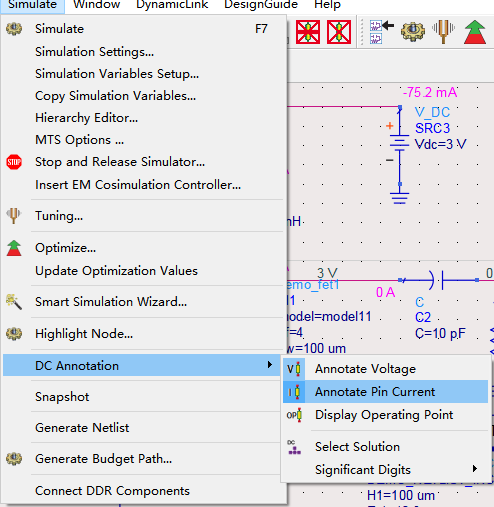Choose Update Optimization Values
This screenshot has height=507, width=494.
point(144,271)
